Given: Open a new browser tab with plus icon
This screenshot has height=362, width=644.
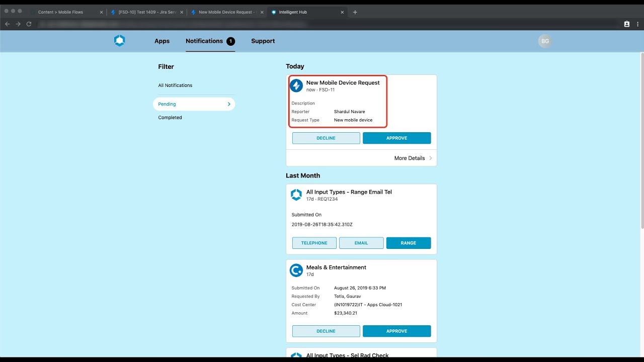Looking at the screenshot, I should (355, 12).
